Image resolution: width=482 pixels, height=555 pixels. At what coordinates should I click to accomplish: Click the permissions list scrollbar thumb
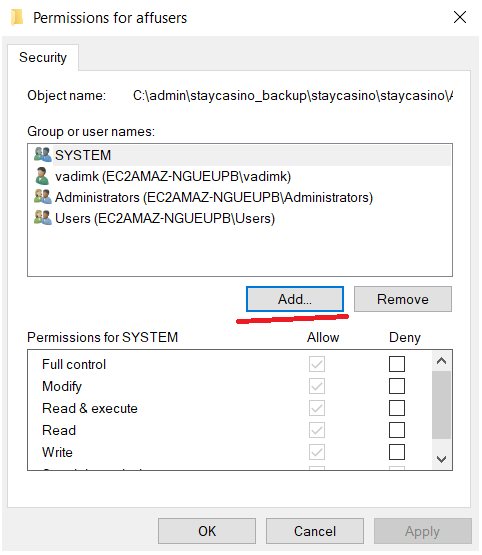click(441, 405)
